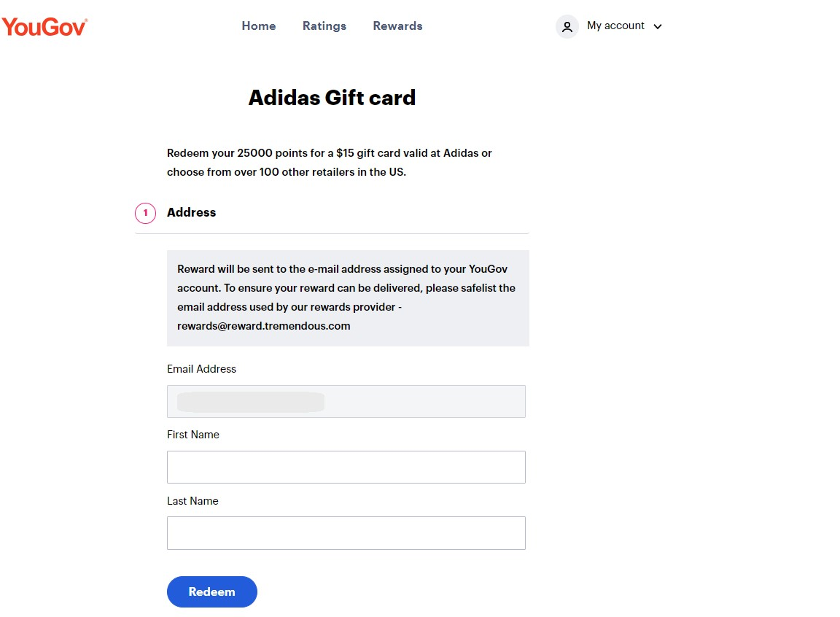Open the Ratings nav item
The height and width of the screenshot is (617, 840).
(x=324, y=26)
